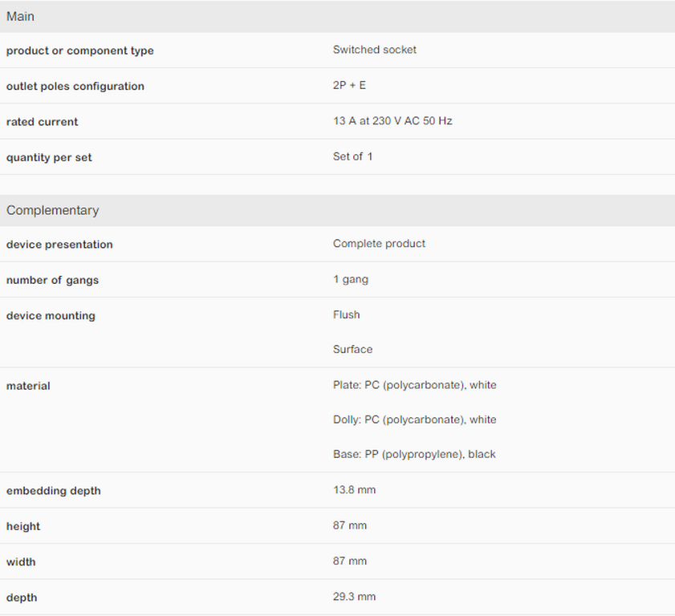Select the '13 A at 230 V AC 50 Hz' text

pyautogui.click(x=392, y=121)
